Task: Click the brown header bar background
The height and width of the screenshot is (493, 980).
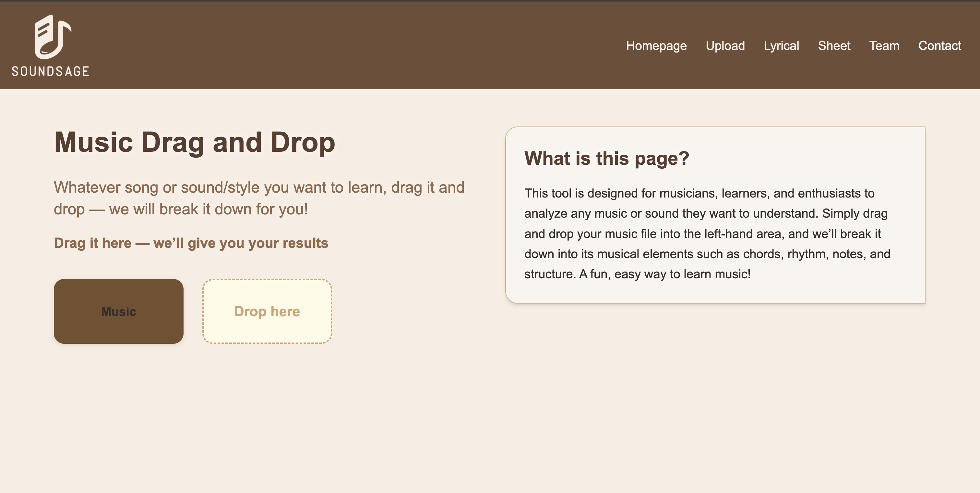Action: point(342,46)
